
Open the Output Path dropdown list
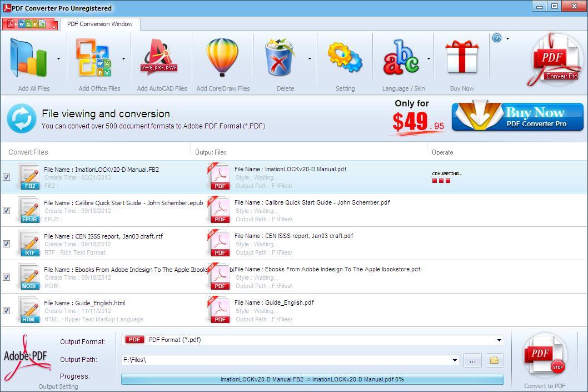click(456, 360)
